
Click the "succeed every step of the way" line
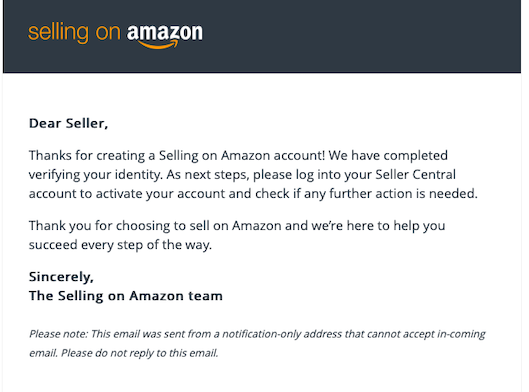(120, 245)
